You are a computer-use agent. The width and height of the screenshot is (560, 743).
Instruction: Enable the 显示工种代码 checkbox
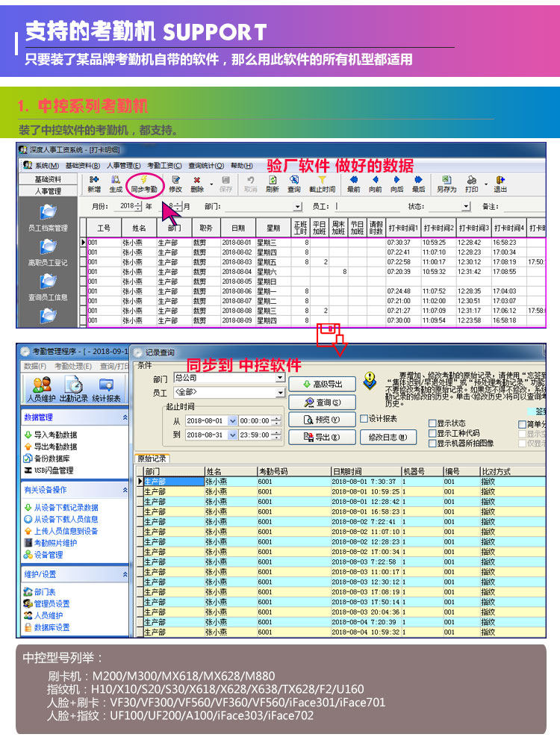432,433
